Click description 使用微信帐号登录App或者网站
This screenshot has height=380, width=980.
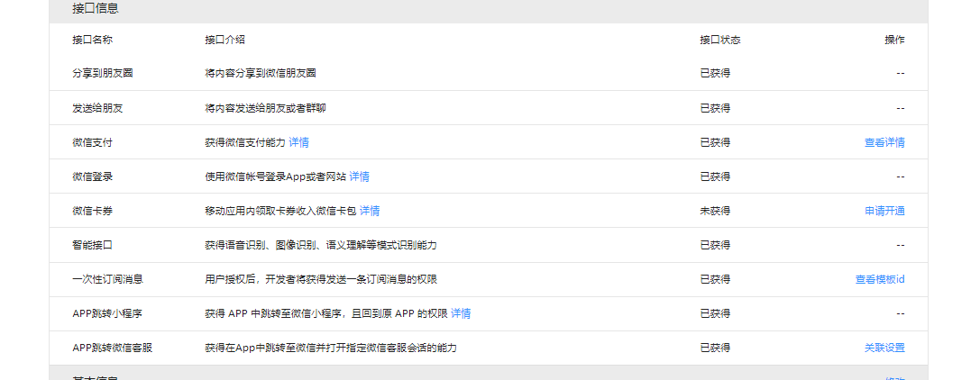[276, 176]
